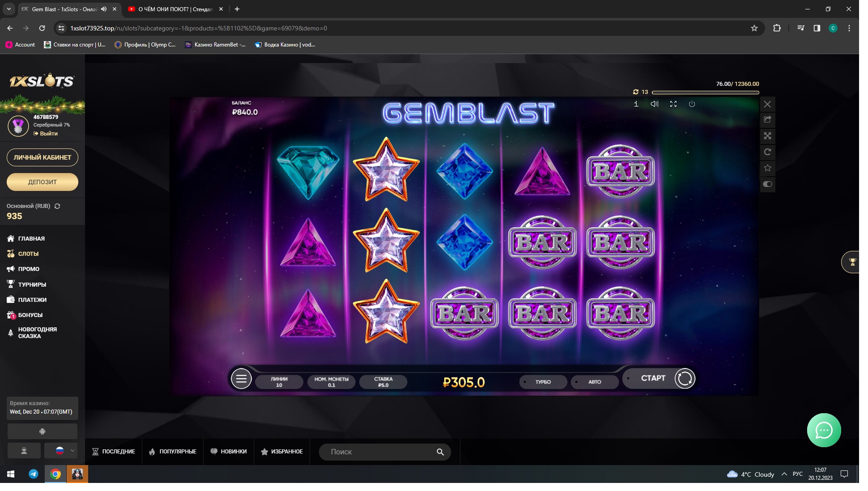Open the СТАВКА bet amount selector
Screen dimensions: 868x491
point(383,382)
